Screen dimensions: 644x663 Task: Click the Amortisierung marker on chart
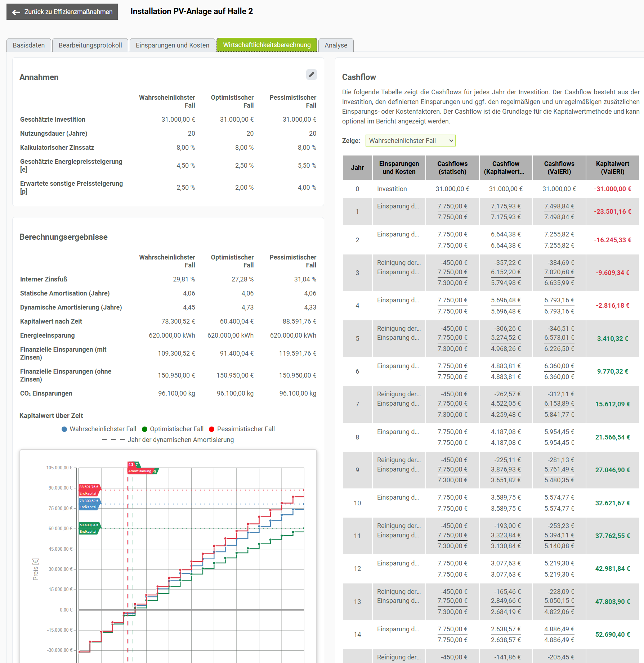click(x=140, y=471)
